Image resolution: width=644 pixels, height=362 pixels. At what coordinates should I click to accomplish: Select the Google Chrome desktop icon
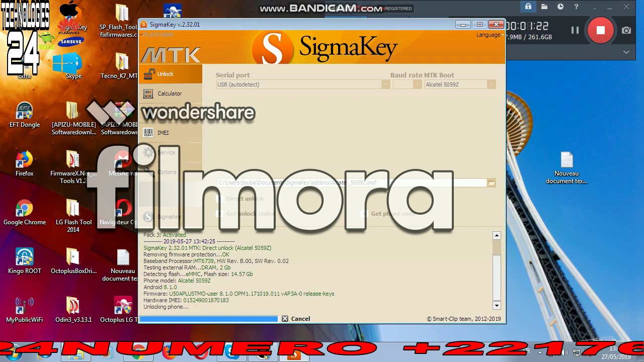pyautogui.click(x=24, y=213)
